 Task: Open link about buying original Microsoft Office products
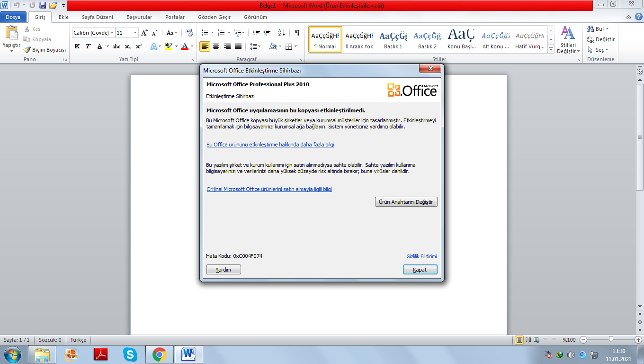pyautogui.click(x=269, y=189)
